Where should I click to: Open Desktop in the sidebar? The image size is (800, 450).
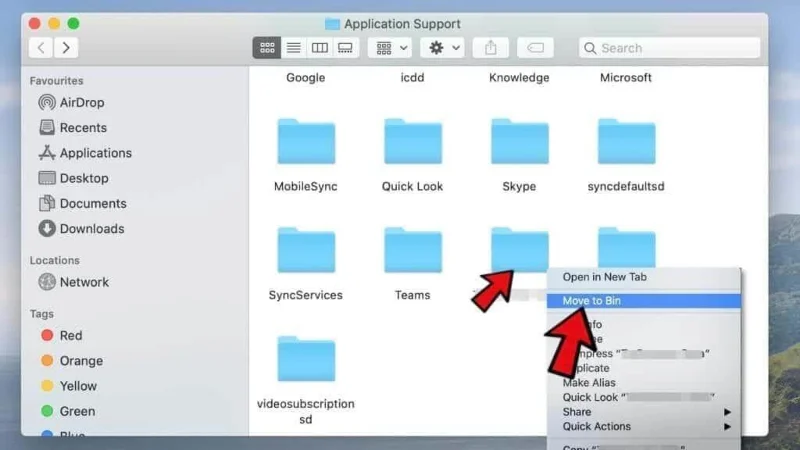[73, 178]
